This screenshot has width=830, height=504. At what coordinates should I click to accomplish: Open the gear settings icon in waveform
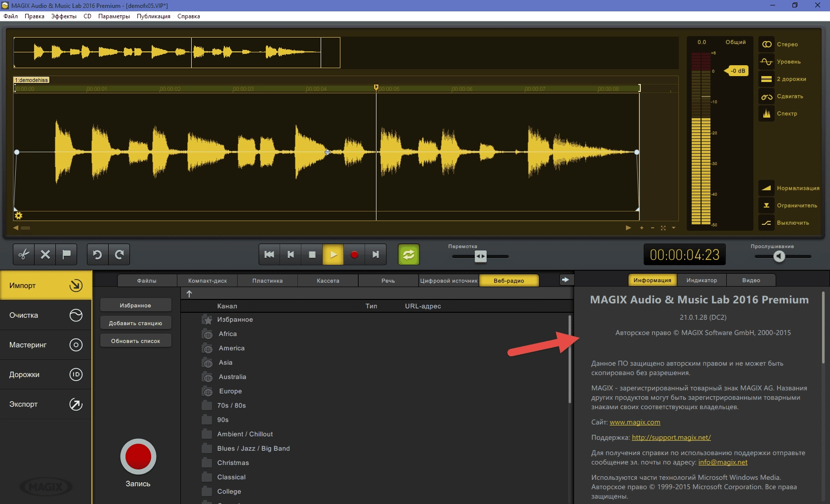point(19,216)
